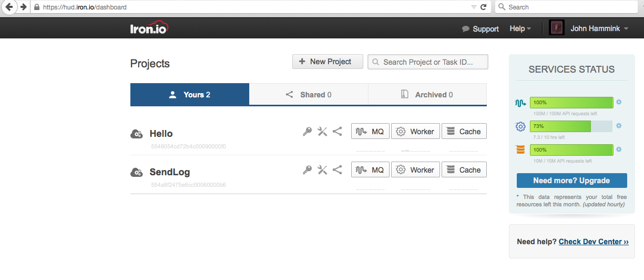Click gear icon beside Cache status bar
The image size is (644, 280).
[619, 149]
